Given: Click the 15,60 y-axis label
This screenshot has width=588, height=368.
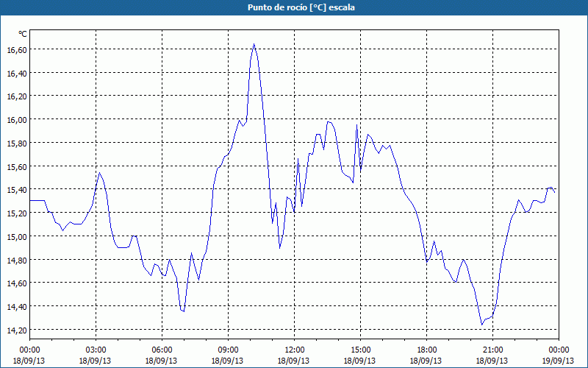Looking at the screenshot, I should [x=16, y=166].
